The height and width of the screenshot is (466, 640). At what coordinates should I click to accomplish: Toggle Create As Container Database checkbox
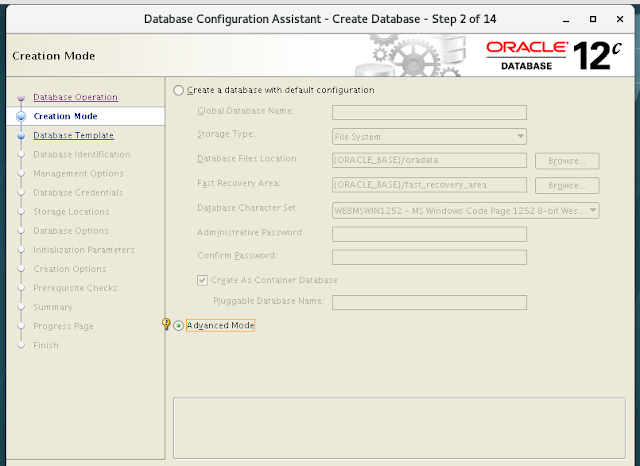[202, 280]
